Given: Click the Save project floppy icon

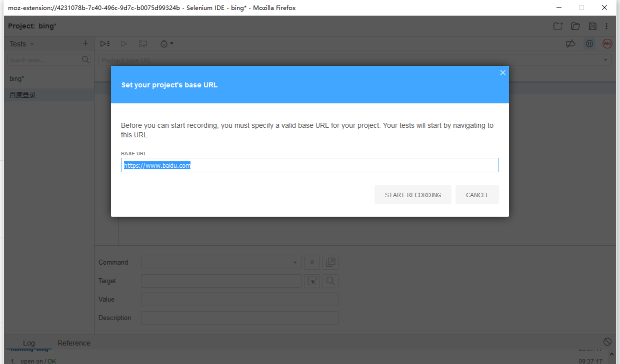Looking at the screenshot, I should pyautogui.click(x=592, y=26).
